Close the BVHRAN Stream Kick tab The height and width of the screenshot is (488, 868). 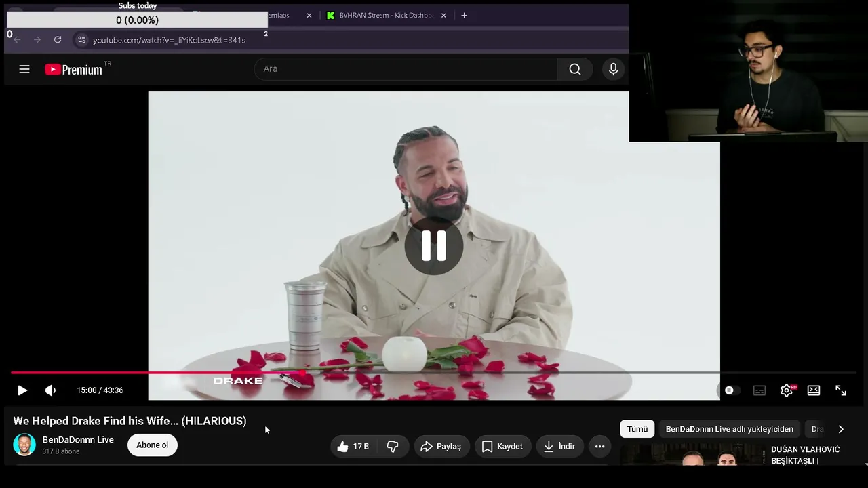(443, 15)
